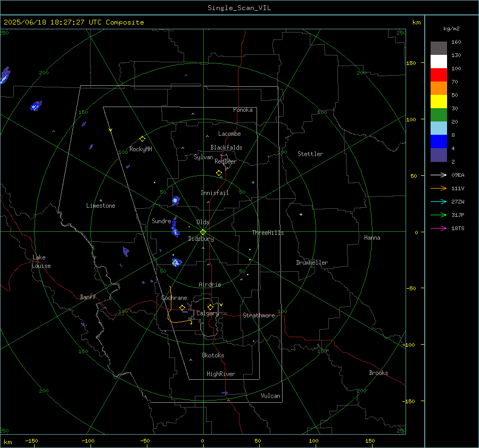Click the storm cell southeast of Lake Louise
Image resolution: width=479 pixels, height=448 pixels.
pos(83,324)
